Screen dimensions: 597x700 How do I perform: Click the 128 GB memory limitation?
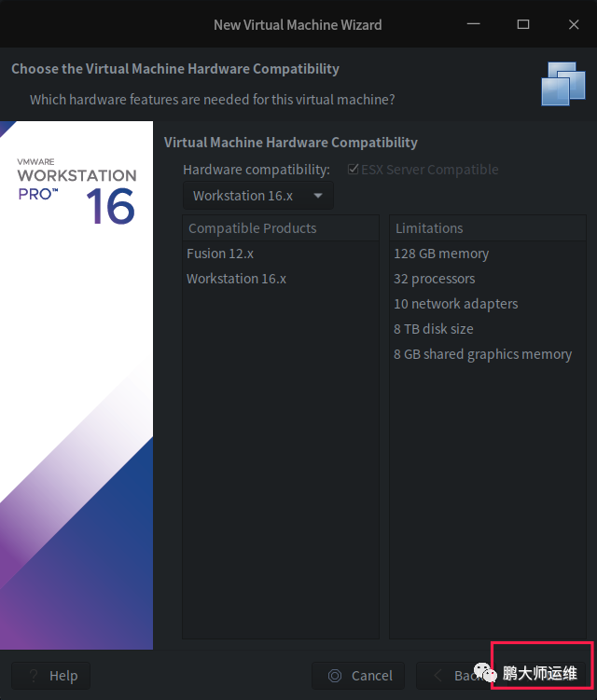pyautogui.click(x=488, y=254)
